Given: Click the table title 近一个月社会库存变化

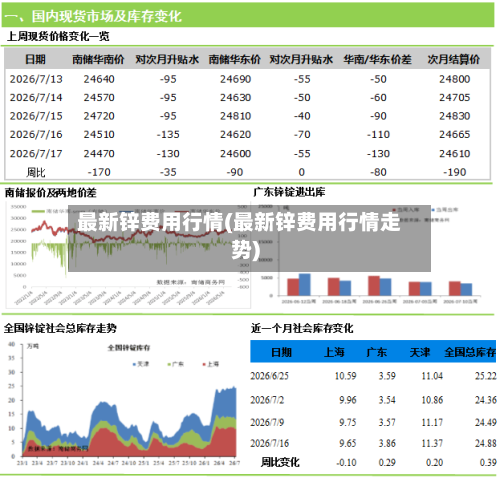Looking at the screenshot, I should pos(302,328).
